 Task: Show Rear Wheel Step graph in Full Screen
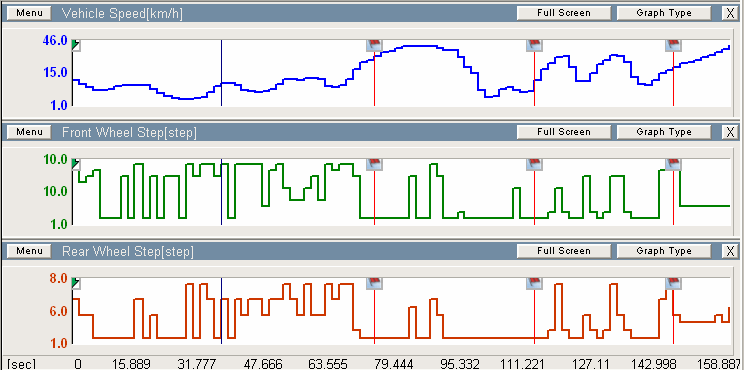(564, 251)
